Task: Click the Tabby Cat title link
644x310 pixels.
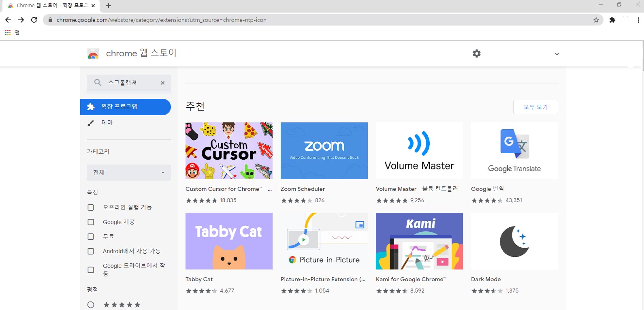Action: (199, 279)
